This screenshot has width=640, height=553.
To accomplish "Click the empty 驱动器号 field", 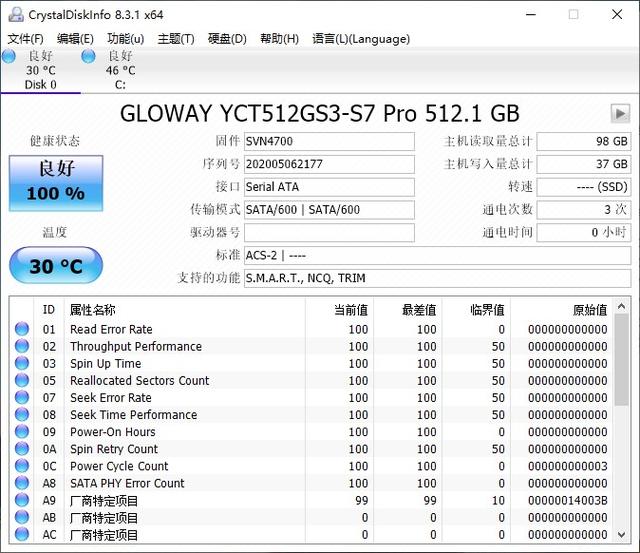I will [329, 233].
